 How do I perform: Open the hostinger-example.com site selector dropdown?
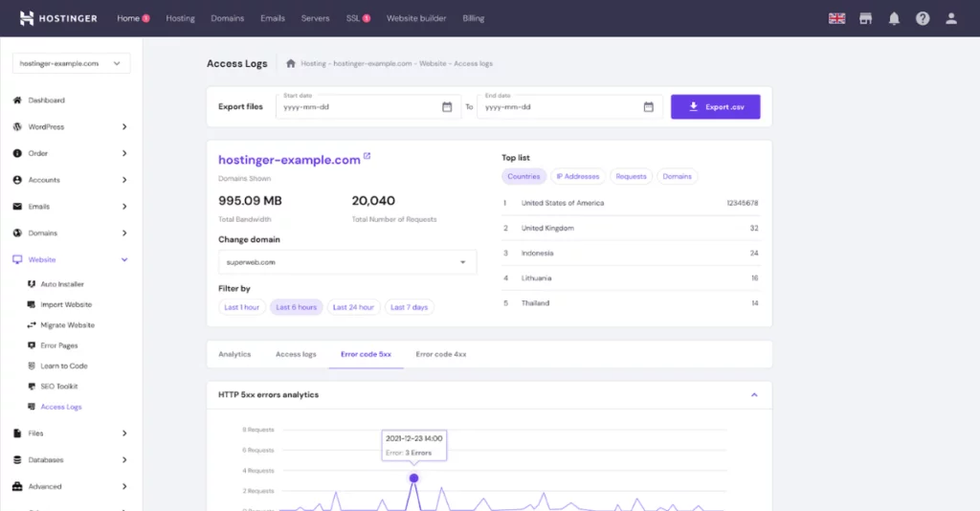71,63
